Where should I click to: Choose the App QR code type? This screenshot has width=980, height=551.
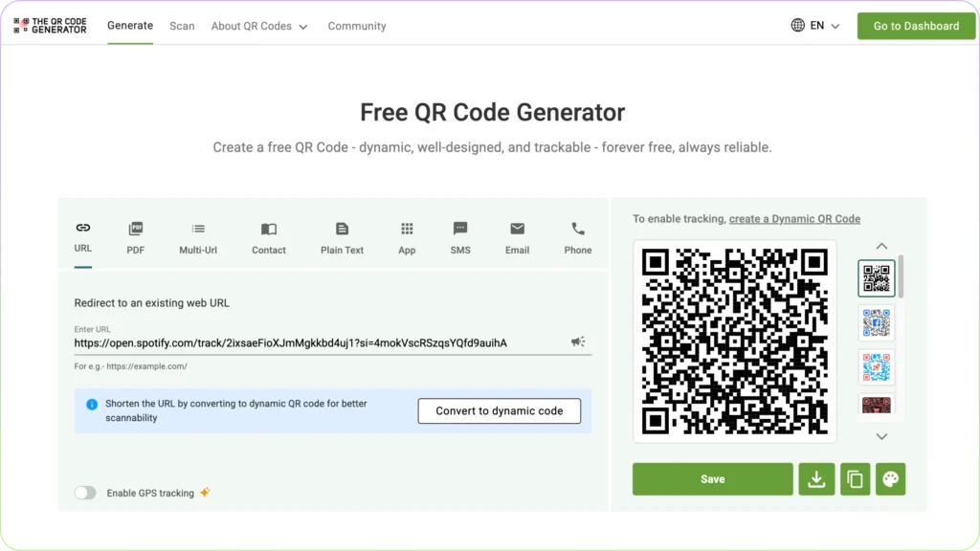pos(406,236)
